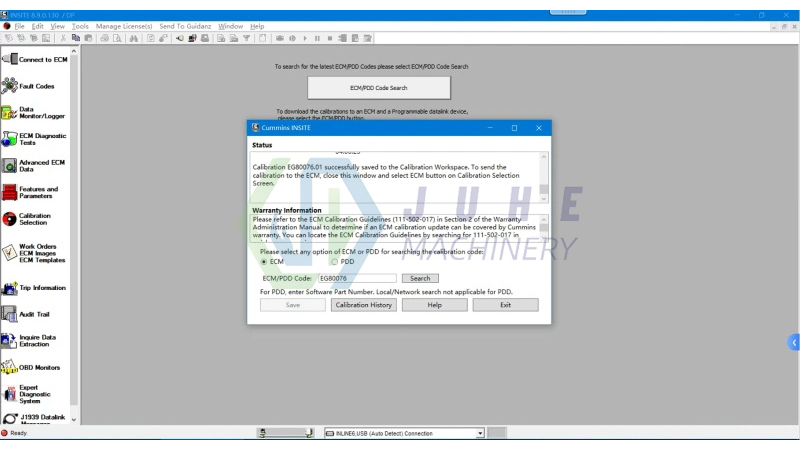Open the Fault Codes view
The height and width of the screenshot is (450, 800).
(28, 86)
